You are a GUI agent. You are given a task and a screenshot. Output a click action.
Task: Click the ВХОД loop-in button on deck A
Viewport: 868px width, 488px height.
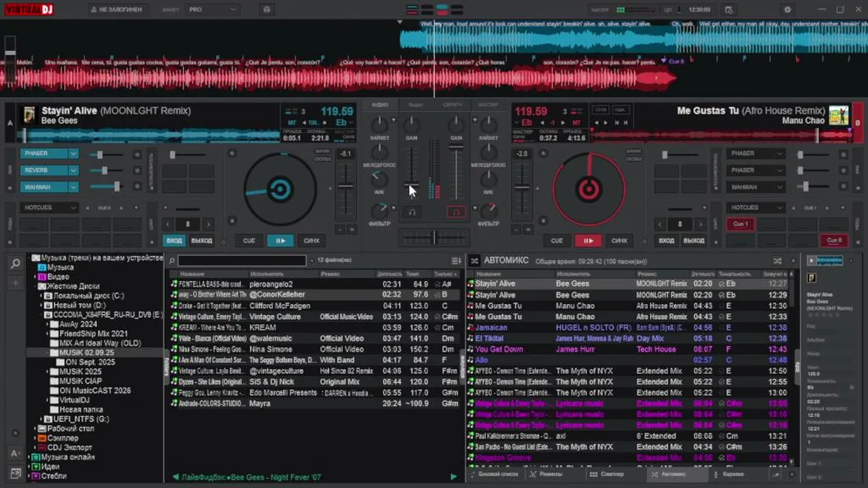click(174, 240)
